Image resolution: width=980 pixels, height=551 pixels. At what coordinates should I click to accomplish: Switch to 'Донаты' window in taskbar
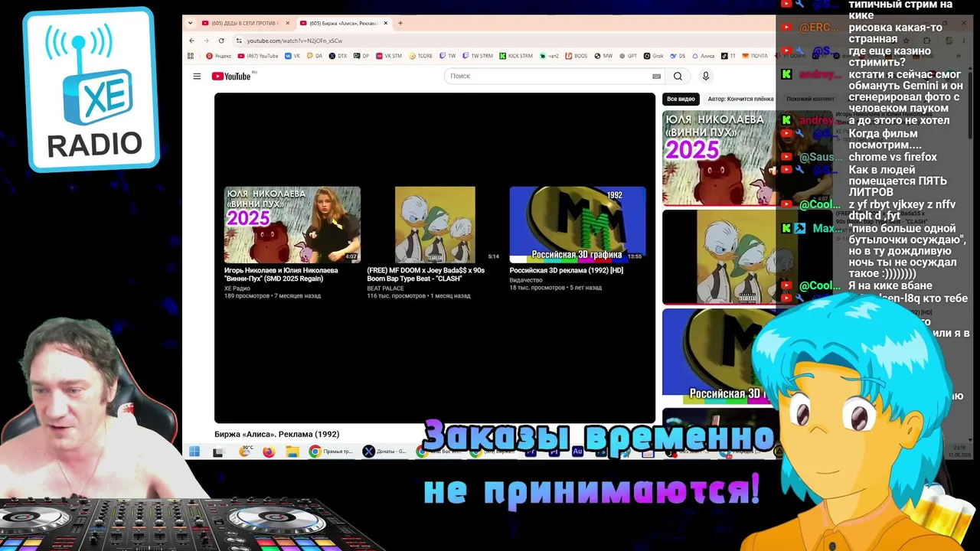385,452
